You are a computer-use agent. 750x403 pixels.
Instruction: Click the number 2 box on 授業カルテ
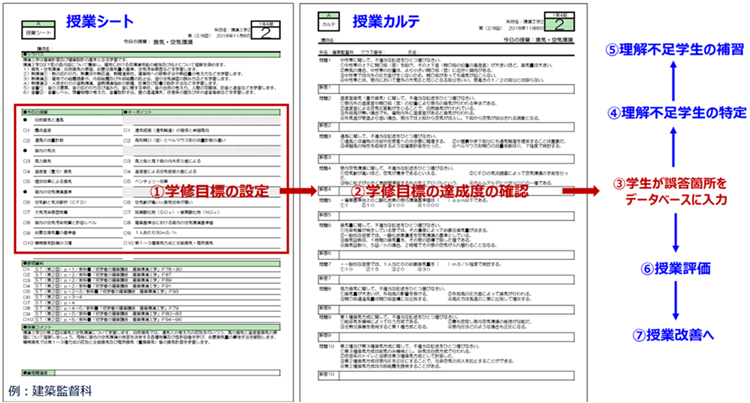[559, 22]
